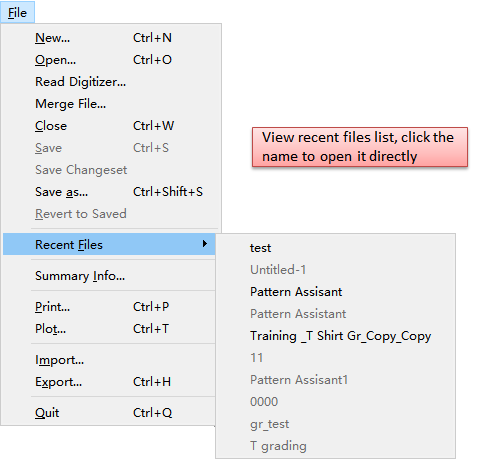
Task: Click the red recent files tooltip note
Action: (360, 147)
